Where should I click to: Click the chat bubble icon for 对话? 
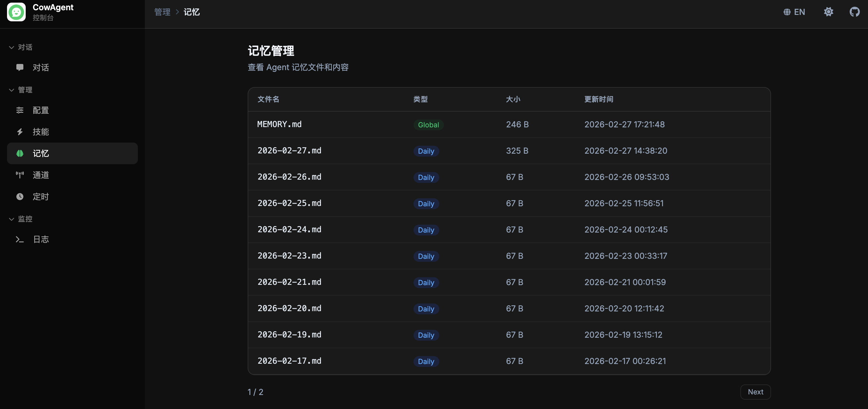point(20,67)
